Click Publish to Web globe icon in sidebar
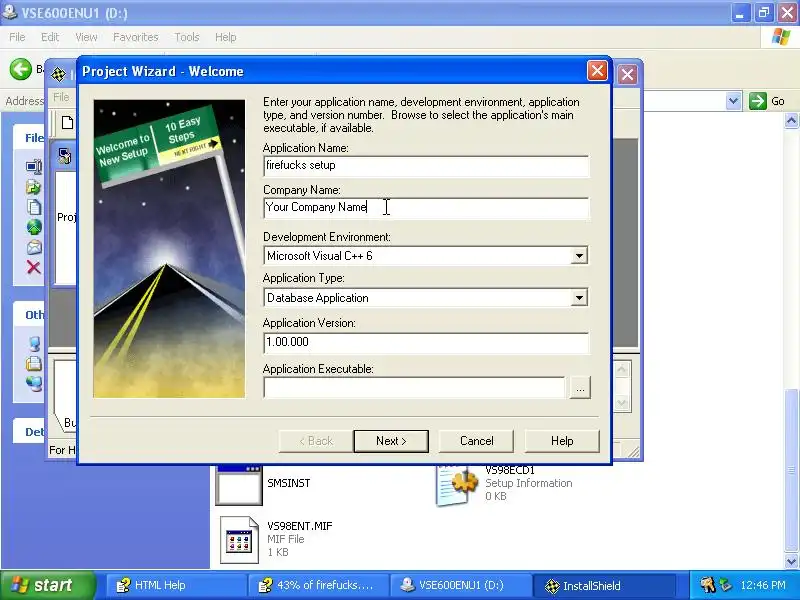 coord(34,227)
